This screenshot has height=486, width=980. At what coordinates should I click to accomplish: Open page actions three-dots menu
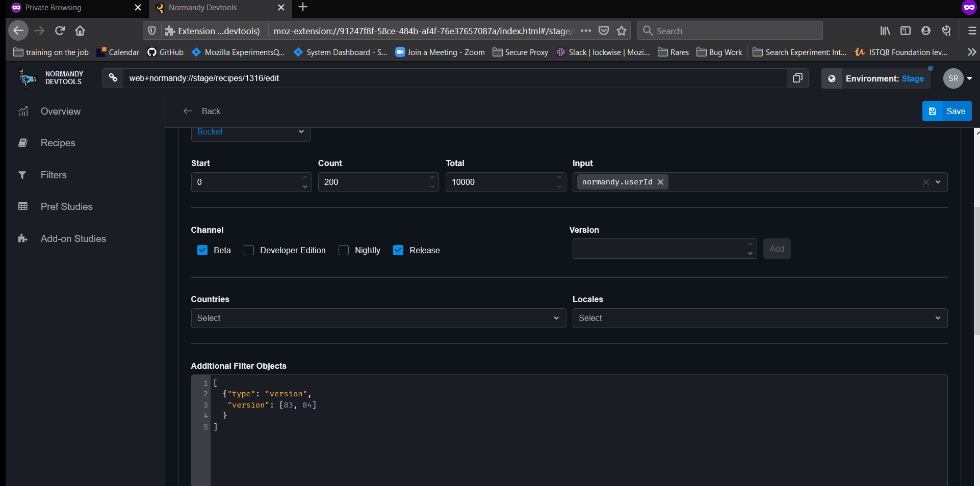(x=586, y=31)
